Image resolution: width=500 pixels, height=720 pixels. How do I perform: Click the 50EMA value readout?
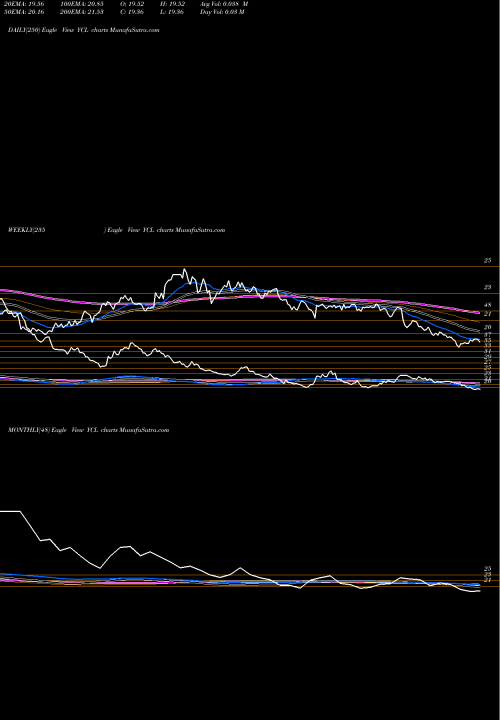pos(24,12)
